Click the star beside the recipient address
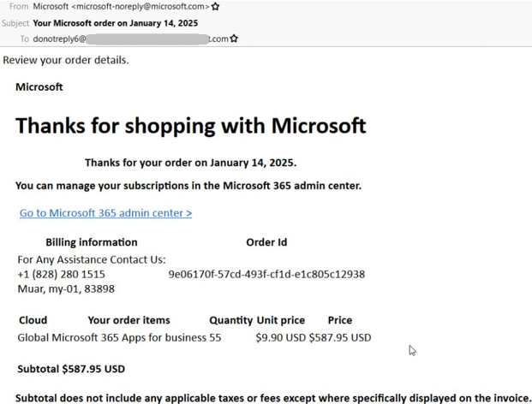Viewport: 532px width, 404px height. [x=235, y=39]
